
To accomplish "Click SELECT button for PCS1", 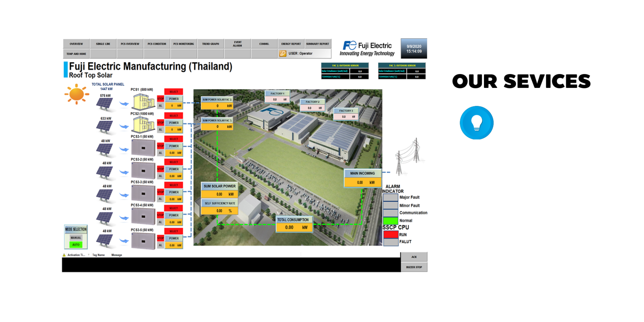I will [173, 92].
